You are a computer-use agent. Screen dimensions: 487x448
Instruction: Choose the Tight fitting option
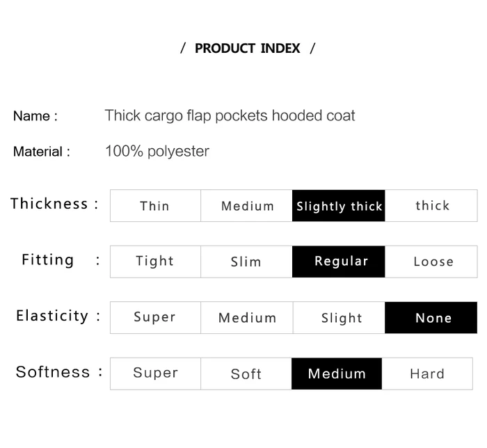pos(155,262)
